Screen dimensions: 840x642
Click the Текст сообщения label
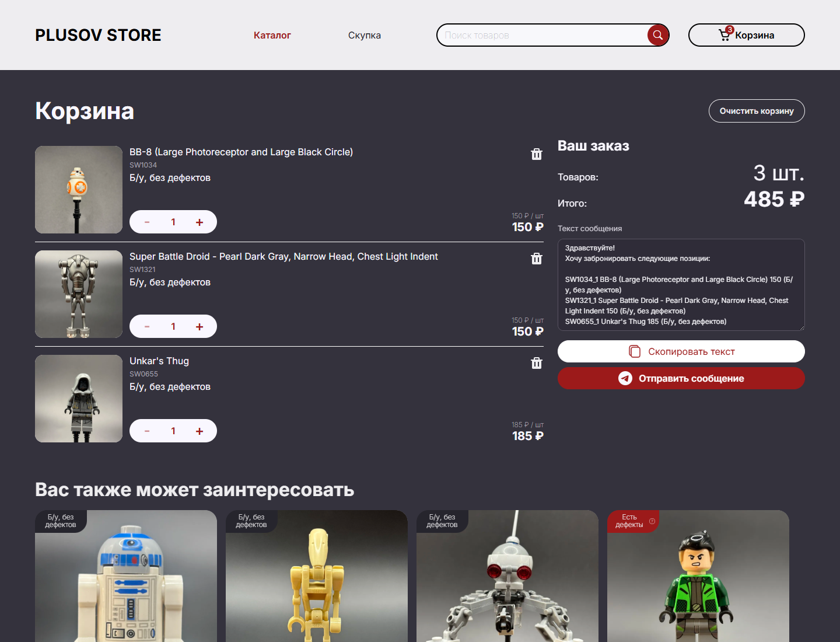pyautogui.click(x=590, y=229)
